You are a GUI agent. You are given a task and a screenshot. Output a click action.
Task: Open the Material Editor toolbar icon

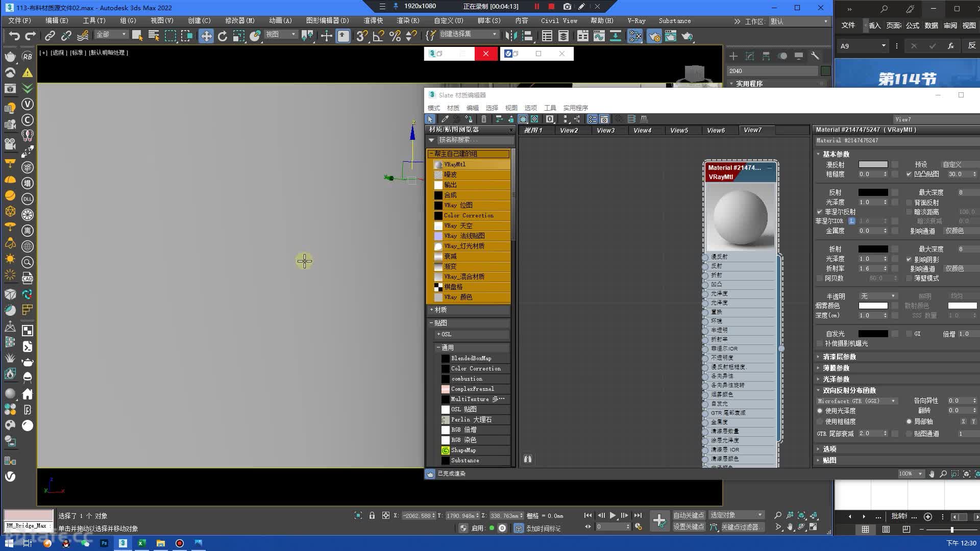(635, 36)
